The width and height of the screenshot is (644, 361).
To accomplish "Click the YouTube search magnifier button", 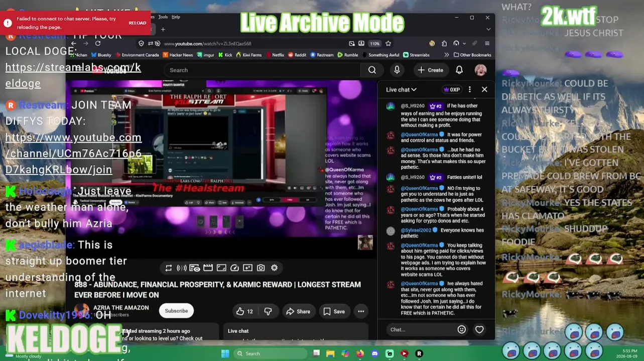I will pyautogui.click(x=372, y=70).
